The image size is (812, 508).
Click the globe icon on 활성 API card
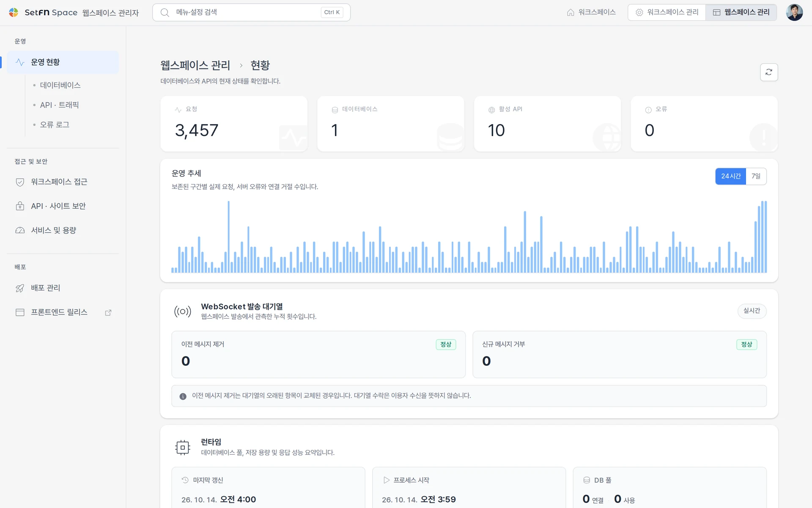pos(491,110)
